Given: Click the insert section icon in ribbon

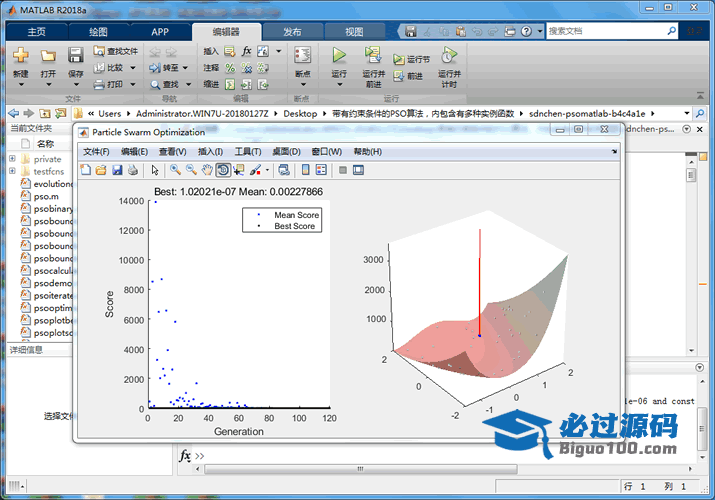Looking at the screenshot, I should pyautogui.click(x=230, y=51).
